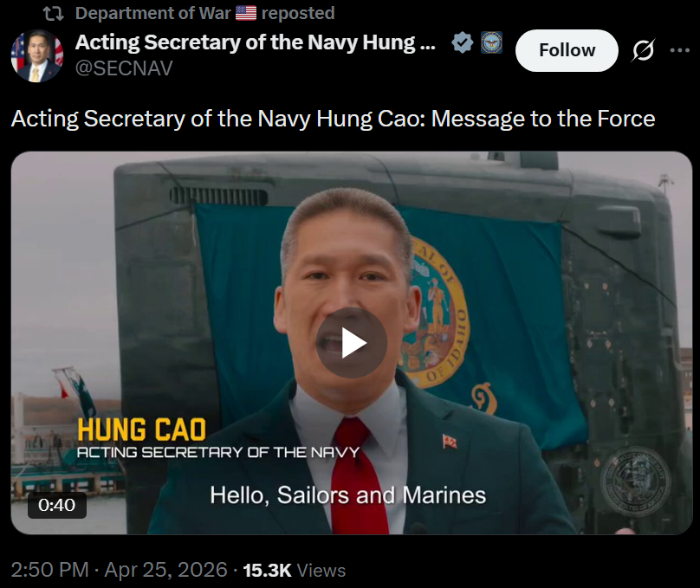Click the repost arrows icon above the post
700x588 pixels.
coord(54,13)
